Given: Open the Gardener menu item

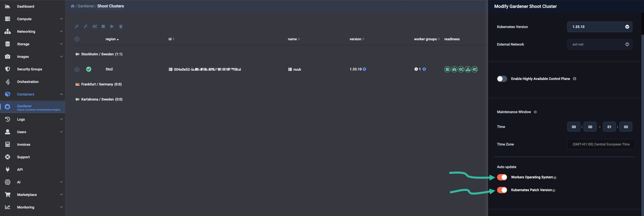Looking at the screenshot, I should click(33, 107).
